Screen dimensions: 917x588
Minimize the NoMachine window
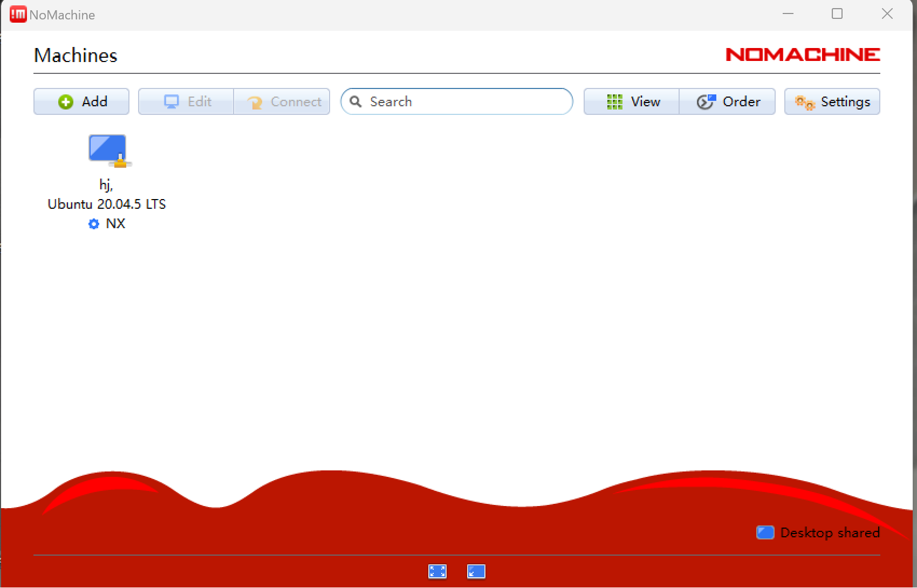(x=788, y=14)
